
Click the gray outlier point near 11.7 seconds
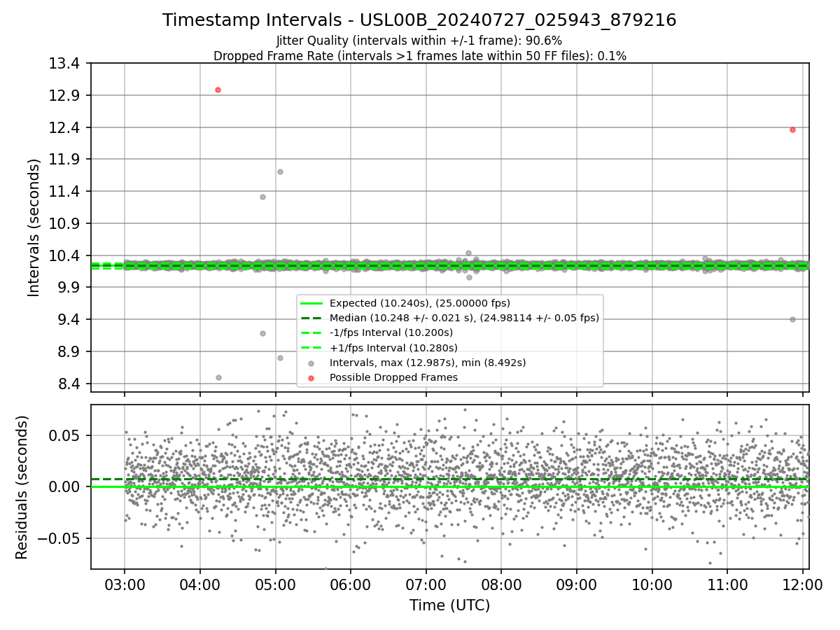(280, 171)
